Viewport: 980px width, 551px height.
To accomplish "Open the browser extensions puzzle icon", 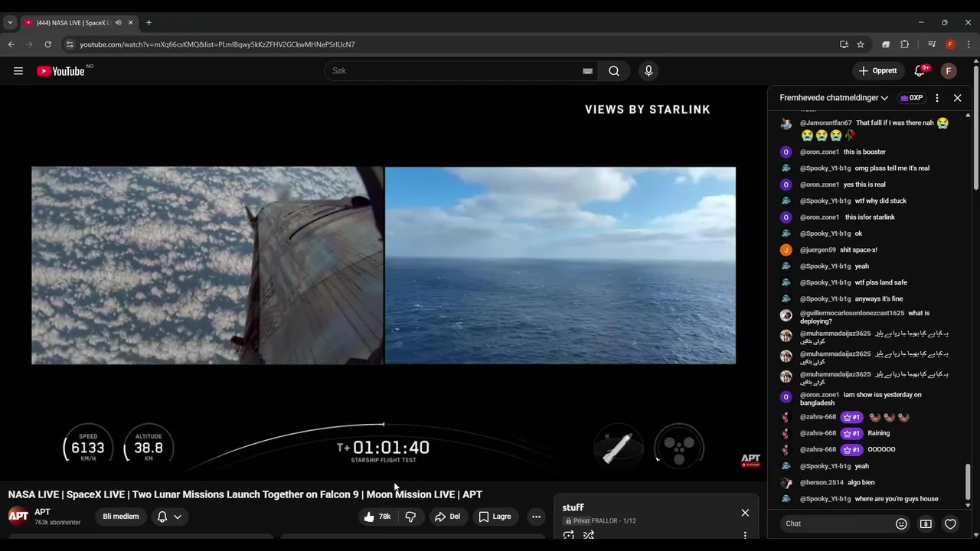I will click(904, 44).
